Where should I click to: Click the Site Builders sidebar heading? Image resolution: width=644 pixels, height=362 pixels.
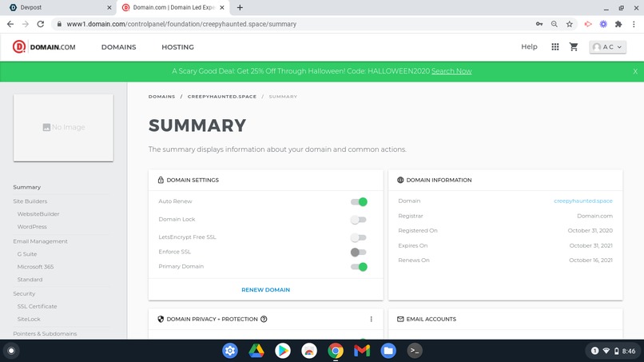(x=30, y=201)
